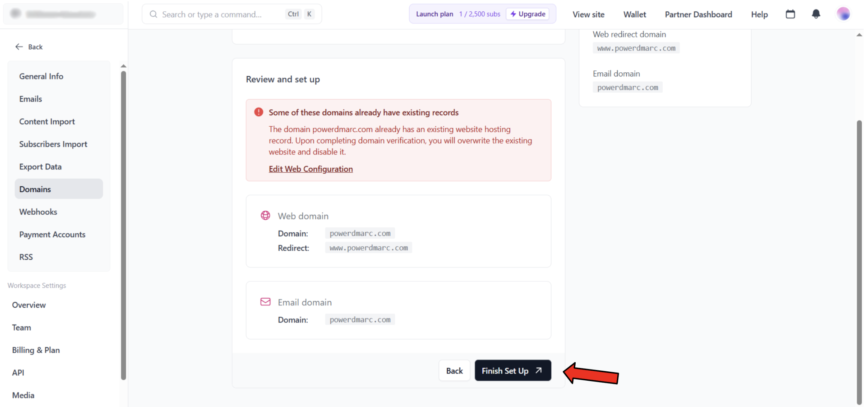
Task: Click the existing records warning heading
Action: point(364,112)
